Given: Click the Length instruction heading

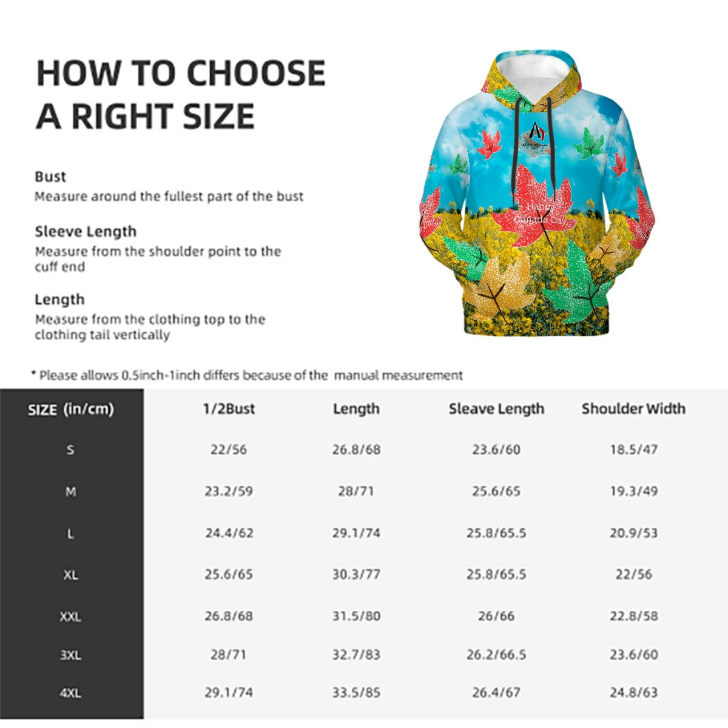Looking at the screenshot, I should [59, 299].
